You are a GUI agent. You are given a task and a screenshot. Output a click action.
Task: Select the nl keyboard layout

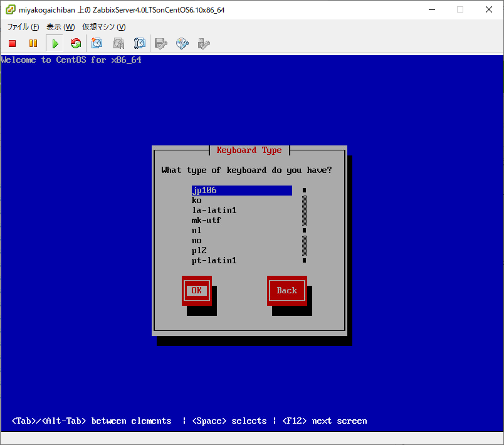pyautogui.click(x=242, y=231)
